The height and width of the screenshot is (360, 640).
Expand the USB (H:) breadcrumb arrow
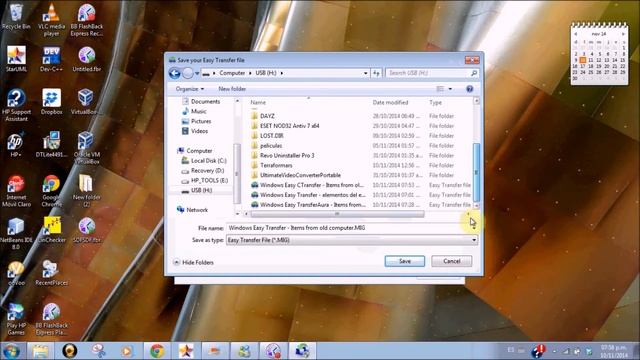(x=282, y=73)
